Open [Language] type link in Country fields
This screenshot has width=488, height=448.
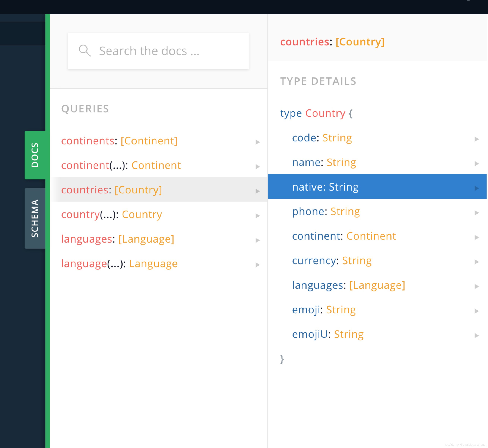pos(377,285)
